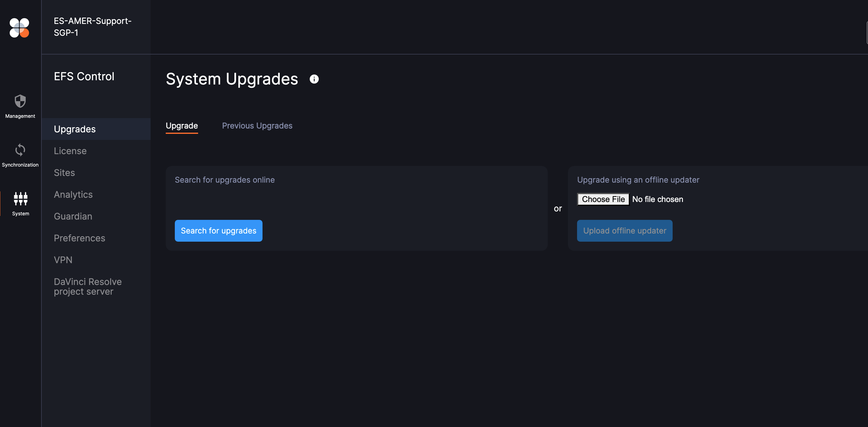The width and height of the screenshot is (868, 427).
Task: Open the Guardian settings page
Action: point(73,216)
